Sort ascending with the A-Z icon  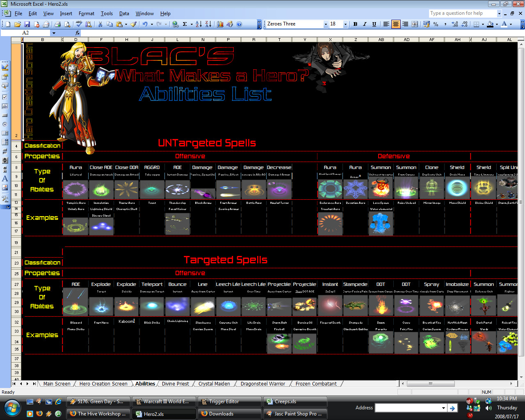pyautogui.click(x=199, y=24)
